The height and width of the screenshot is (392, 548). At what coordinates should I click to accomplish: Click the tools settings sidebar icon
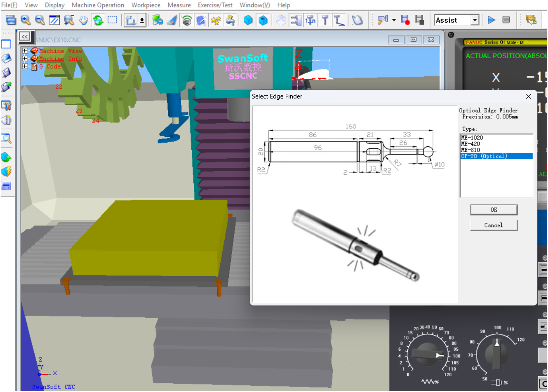[6, 106]
